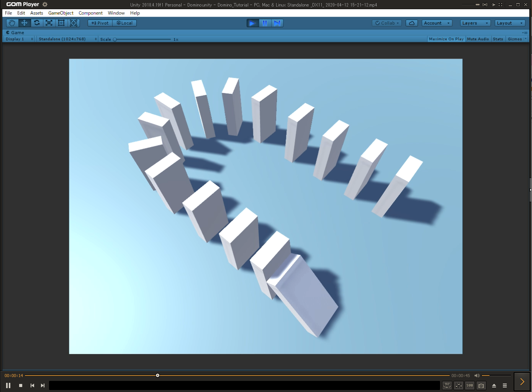
Task: Open subtitle settings via SUB button
Action: 470,385
